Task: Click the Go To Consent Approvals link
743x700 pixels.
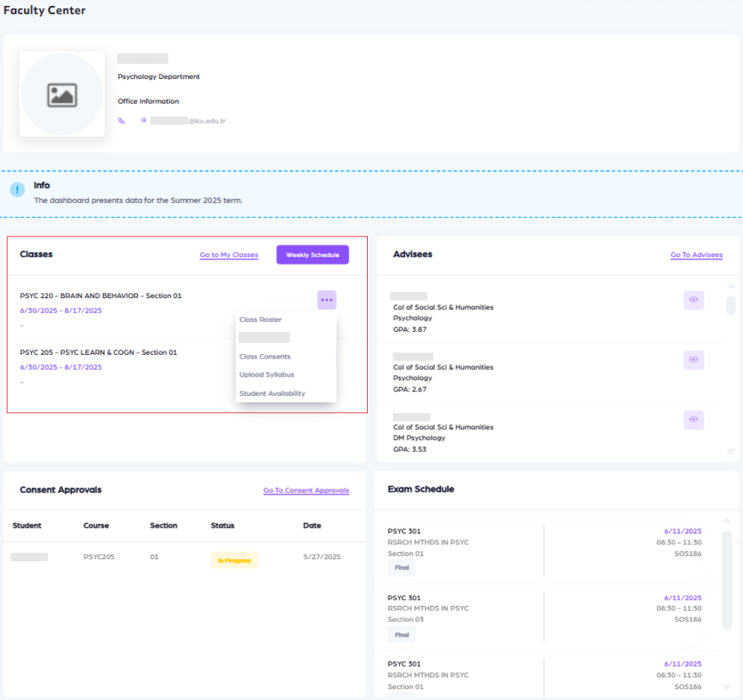Action: click(x=306, y=491)
